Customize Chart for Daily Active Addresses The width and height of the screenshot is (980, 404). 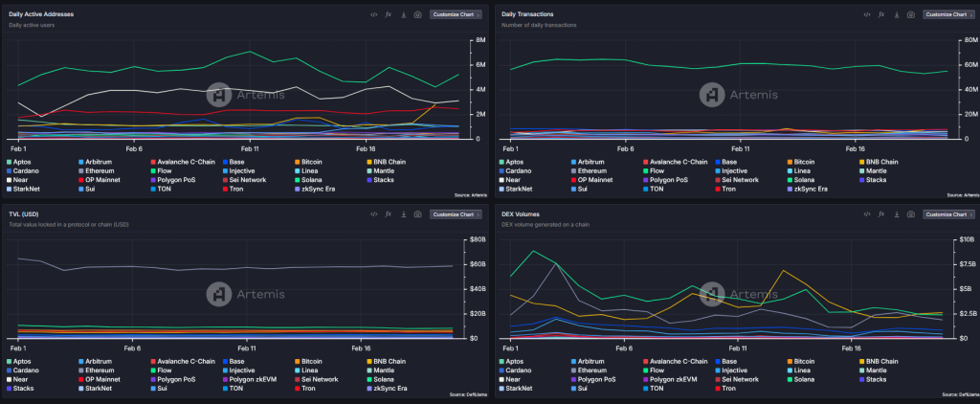tap(456, 14)
